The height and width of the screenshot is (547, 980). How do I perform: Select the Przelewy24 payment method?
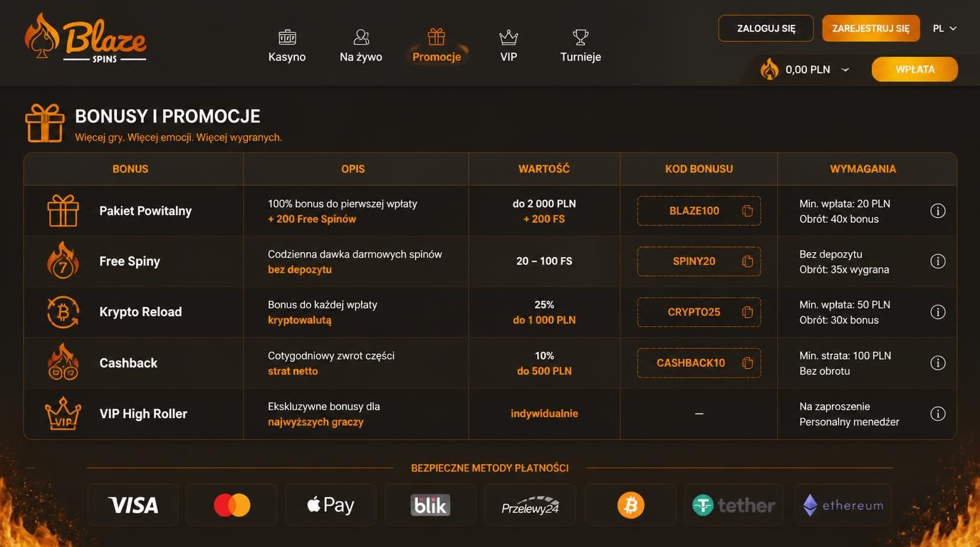[530, 505]
